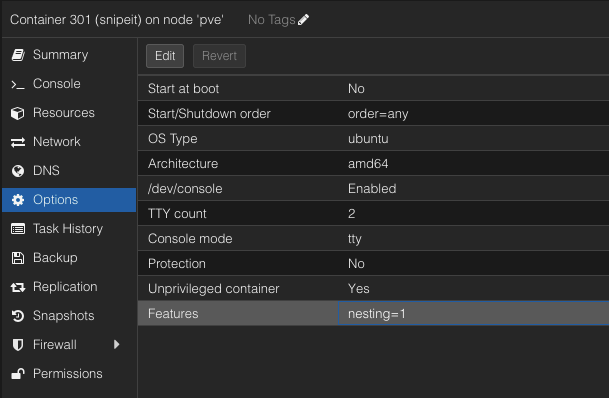
Task: Expand the Firewall submenu arrow
Action: click(116, 344)
